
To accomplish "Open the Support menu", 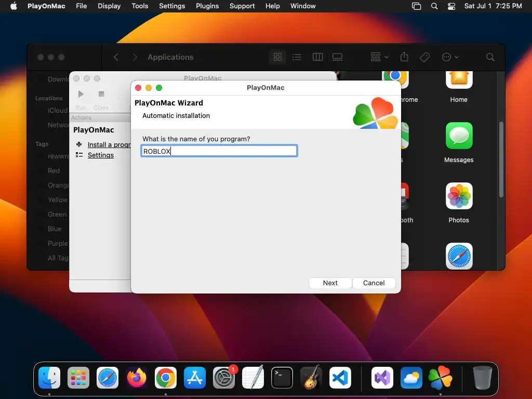I will pos(242,6).
